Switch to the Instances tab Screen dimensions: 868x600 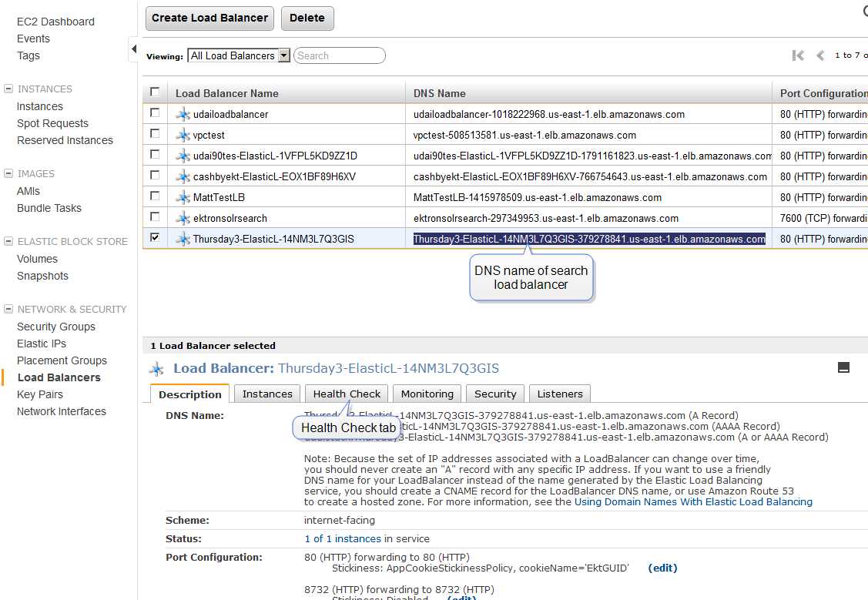tap(267, 394)
